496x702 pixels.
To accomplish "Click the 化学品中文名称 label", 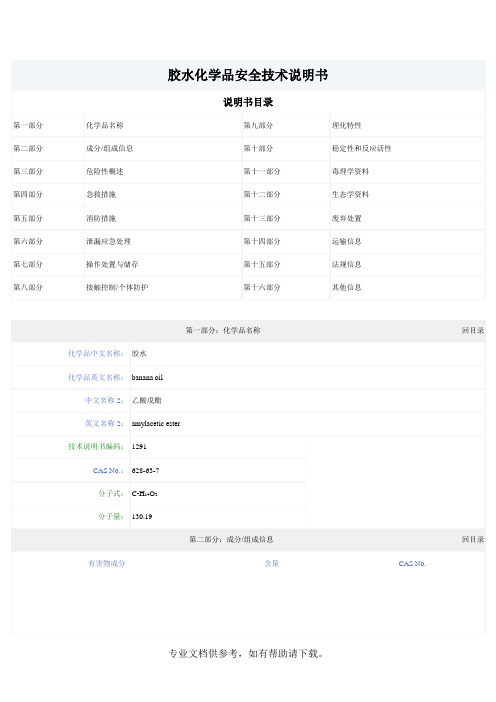I will pyautogui.click(x=96, y=353).
